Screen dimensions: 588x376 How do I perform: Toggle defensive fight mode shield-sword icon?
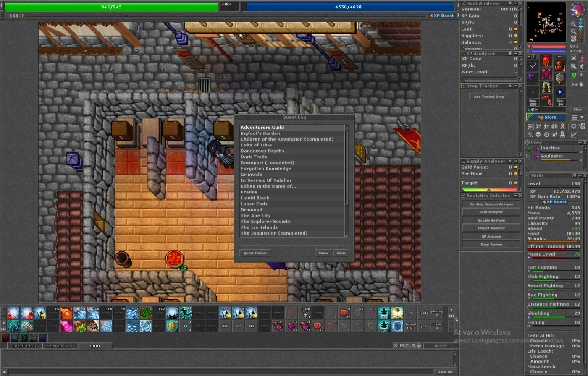(x=573, y=66)
